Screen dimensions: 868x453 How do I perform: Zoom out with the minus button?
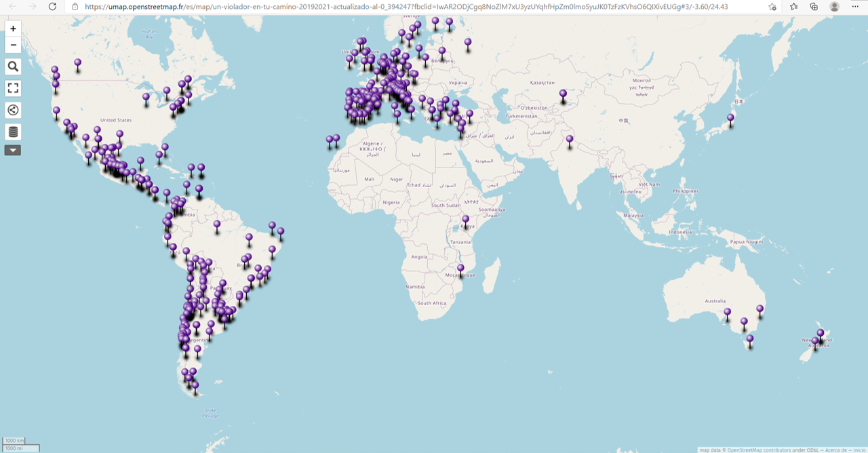point(13,45)
